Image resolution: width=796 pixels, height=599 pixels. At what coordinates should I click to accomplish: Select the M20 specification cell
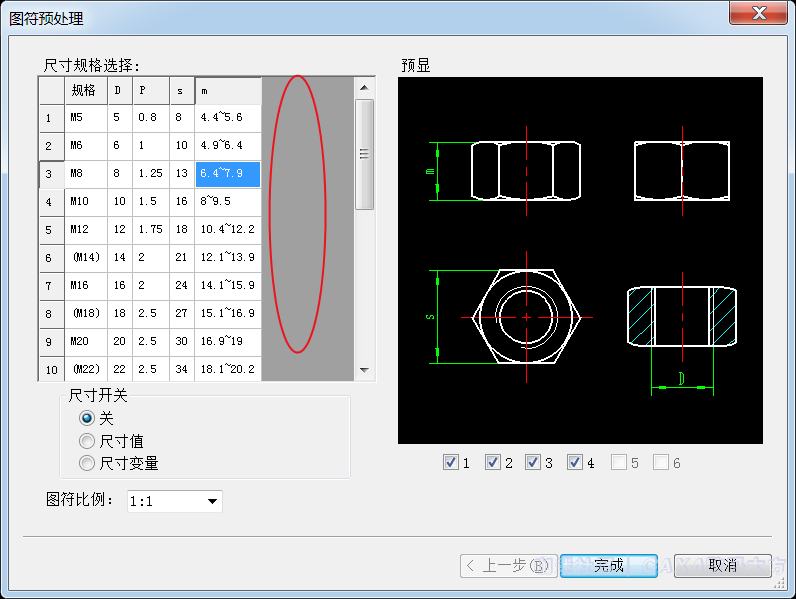[86, 341]
